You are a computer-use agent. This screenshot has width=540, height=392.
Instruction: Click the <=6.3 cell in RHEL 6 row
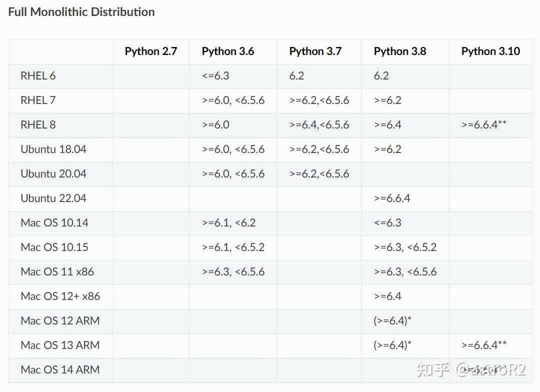click(x=215, y=76)
